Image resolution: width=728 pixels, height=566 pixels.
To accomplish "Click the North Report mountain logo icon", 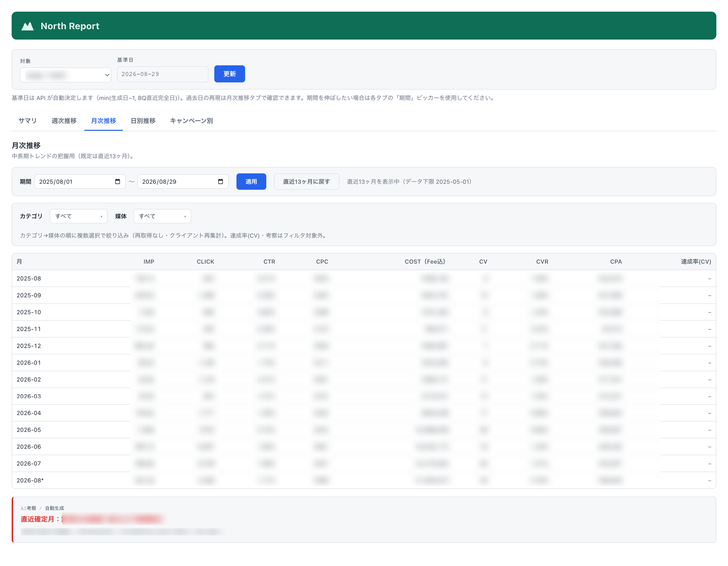I will [x=28, y=26].
